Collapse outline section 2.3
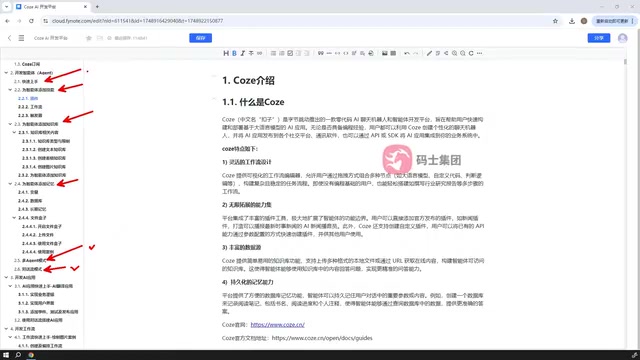The image size is (640, 360). click(x=10, y=124)
